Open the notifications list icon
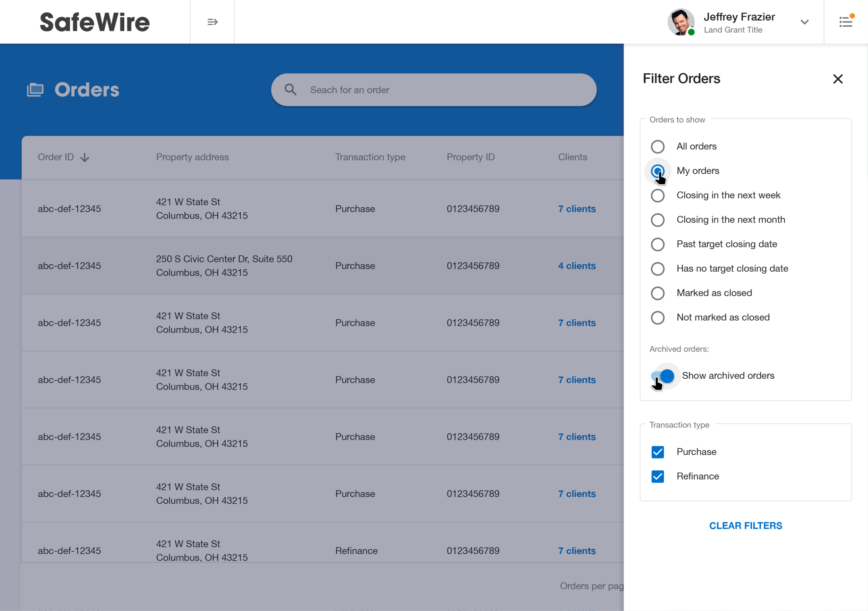The image size is (868, 611). (x=846, y=22)
